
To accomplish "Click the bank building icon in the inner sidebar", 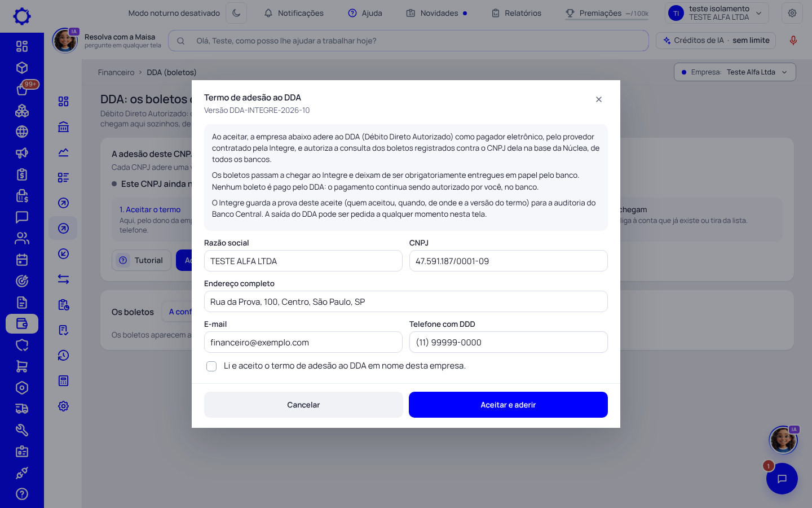I will tap(63, 126).
